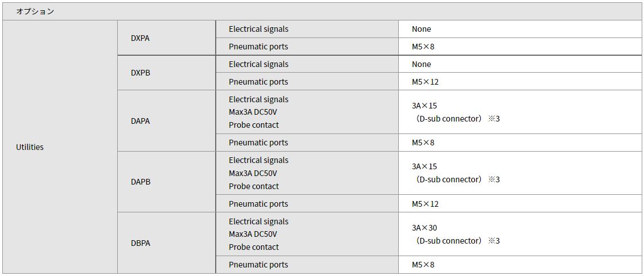Screen dimensions: 644x276
Task: Click the DAPA model cell
Action: coord(166,121)
